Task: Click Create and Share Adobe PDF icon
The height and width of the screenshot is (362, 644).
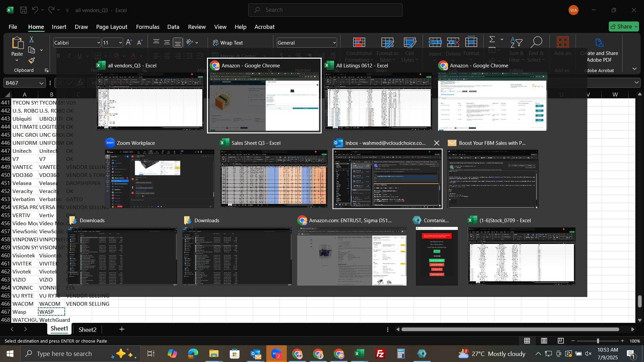Action: [x=599, y=43]
